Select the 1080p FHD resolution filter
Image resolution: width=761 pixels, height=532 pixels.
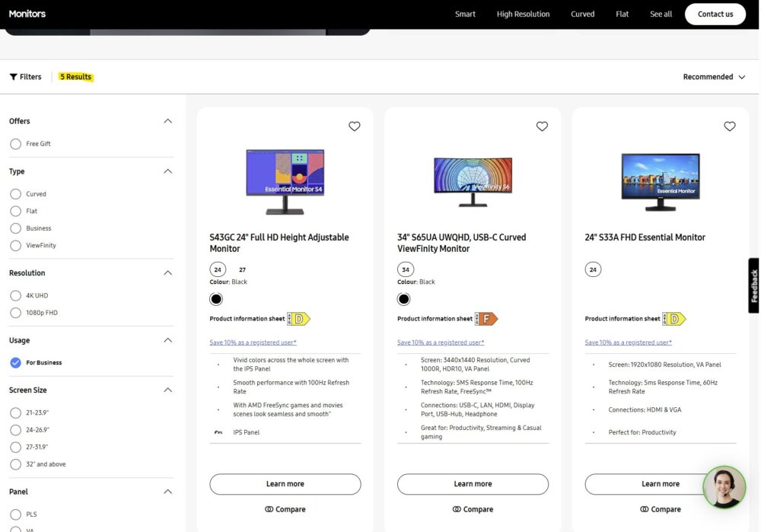pos(15,313)
